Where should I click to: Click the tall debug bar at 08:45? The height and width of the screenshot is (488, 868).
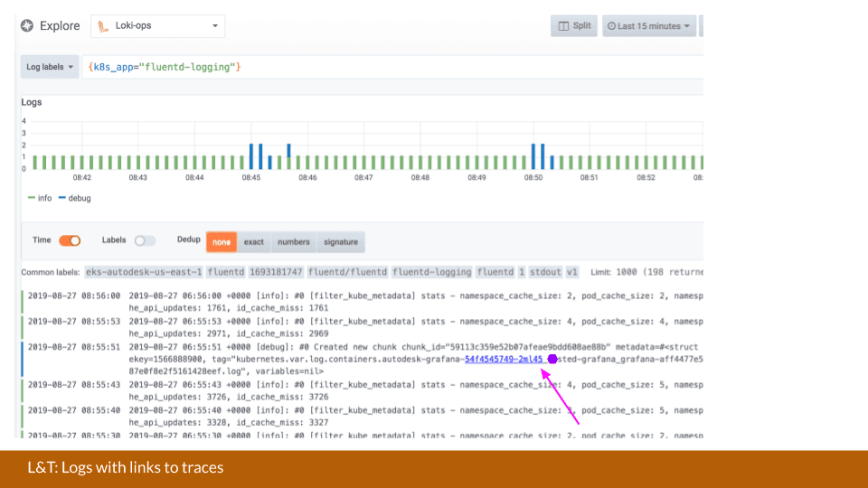(x=251, y=156)
